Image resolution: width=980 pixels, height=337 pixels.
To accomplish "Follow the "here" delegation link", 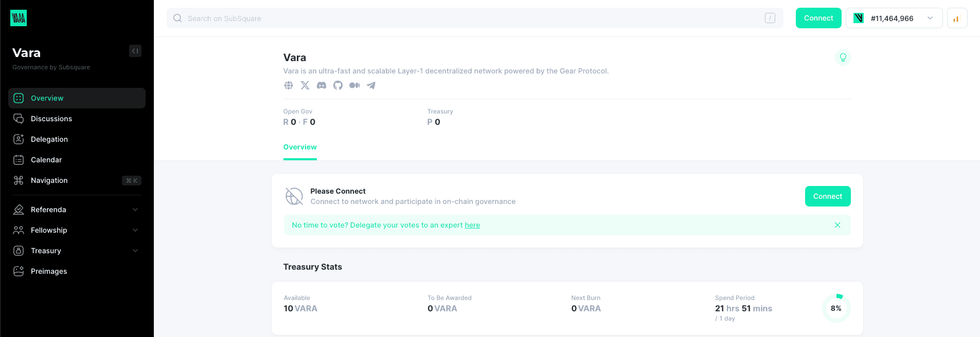I will pyautogui.click(x=472, y=226).
